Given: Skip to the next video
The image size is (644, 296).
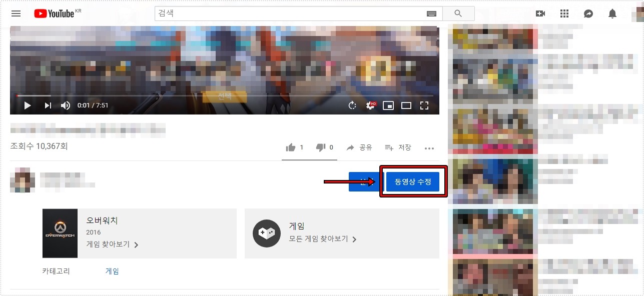Looking at the screenshot, I should (x=48, y=105).
